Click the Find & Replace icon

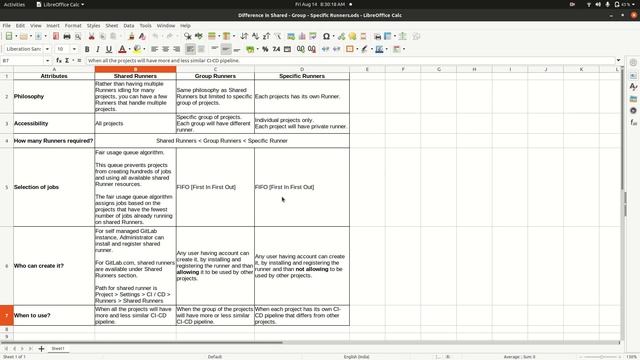(x=187, y=36)
